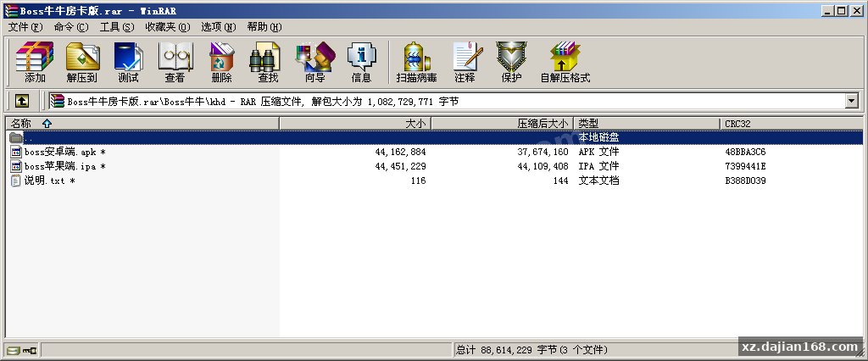This screenshot has width=868, height=361.
Task: Open the address bar dropdown arrow
Action: point(851,101)
